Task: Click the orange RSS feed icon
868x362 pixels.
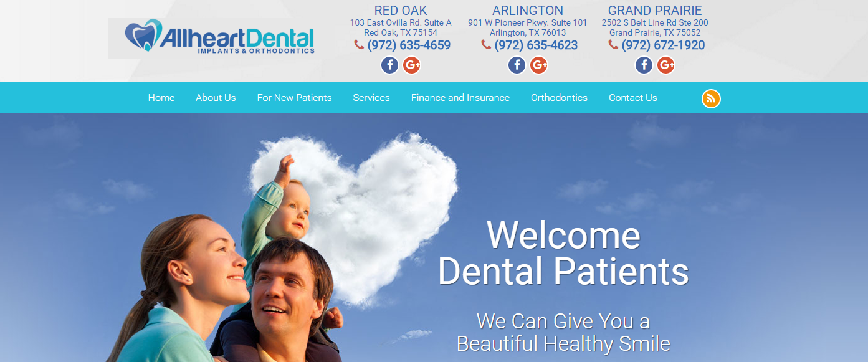Action: [711, 98]
